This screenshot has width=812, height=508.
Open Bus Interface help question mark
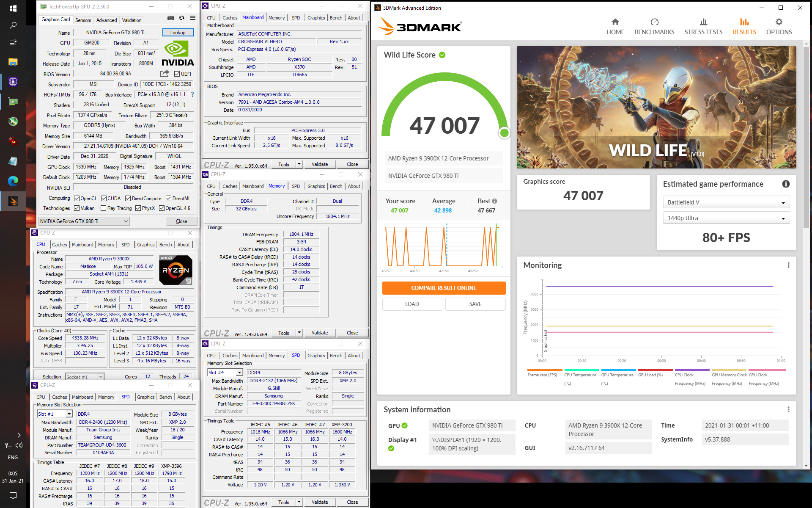pos(192,94)
